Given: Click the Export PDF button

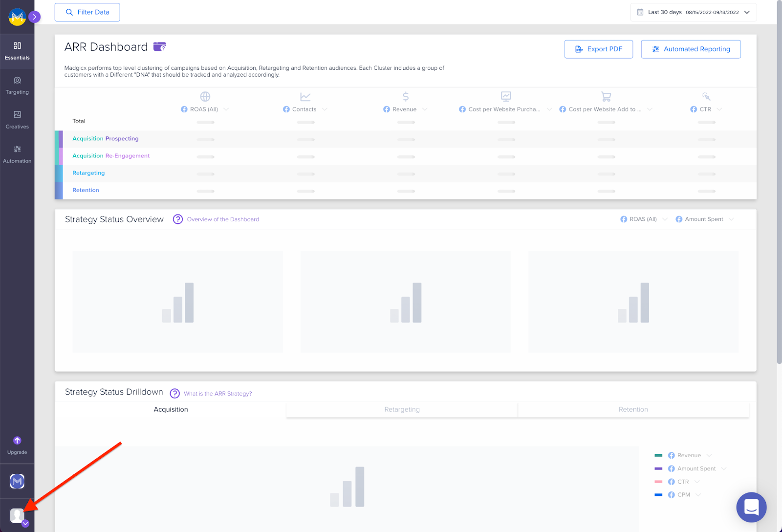Looking at the screenshot, I should click(598, 49).
